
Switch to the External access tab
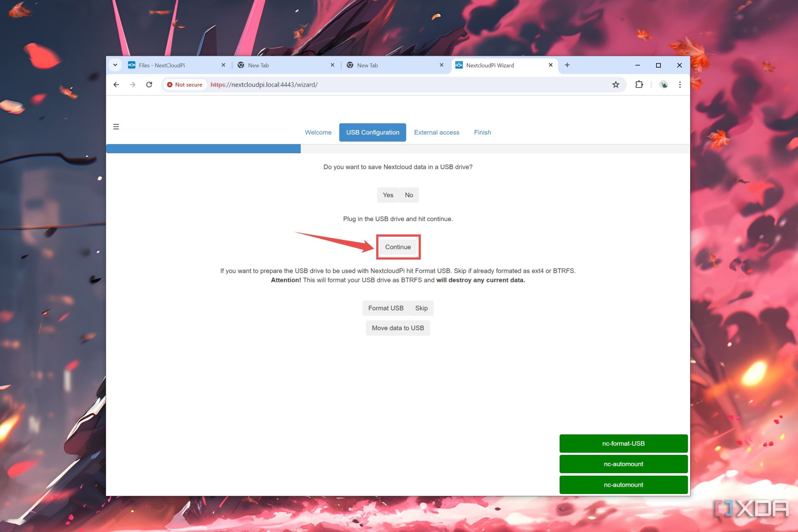click(x=436, y=132)
